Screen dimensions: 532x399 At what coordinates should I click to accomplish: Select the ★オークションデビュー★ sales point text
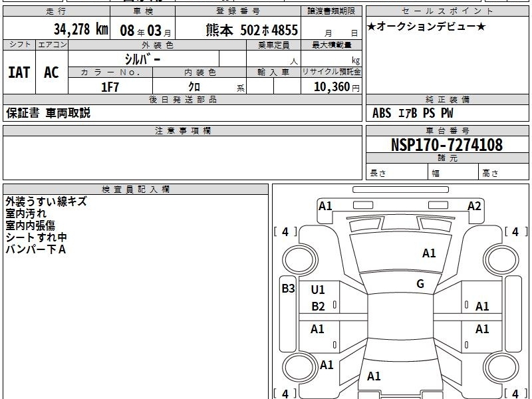point(426,27)
